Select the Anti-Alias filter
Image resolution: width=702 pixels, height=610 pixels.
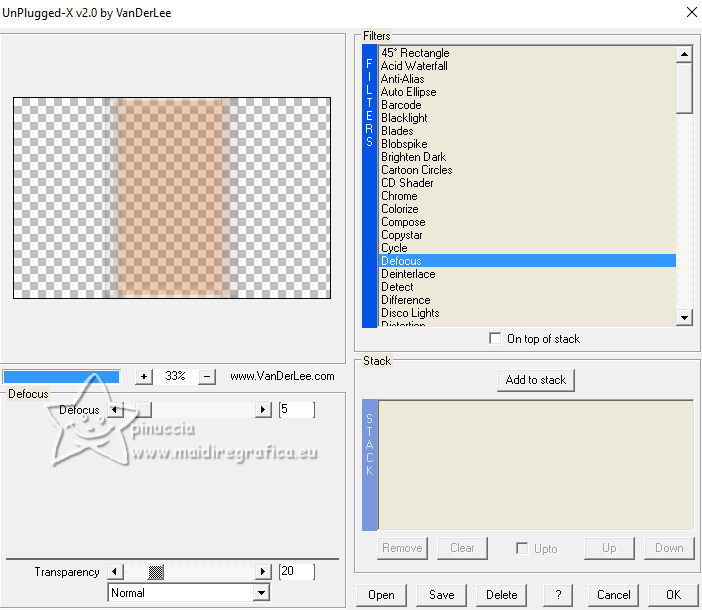click(527, 79)
